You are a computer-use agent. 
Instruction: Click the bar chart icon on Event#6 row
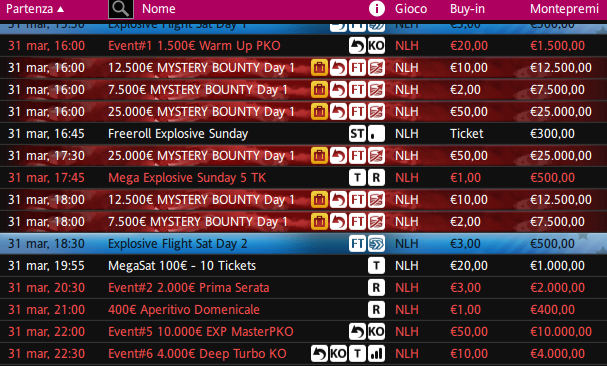pos(376,354)
